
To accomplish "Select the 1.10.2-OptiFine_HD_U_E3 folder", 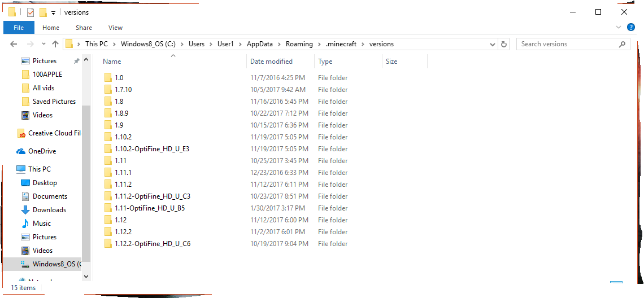I will coord(152,149).
